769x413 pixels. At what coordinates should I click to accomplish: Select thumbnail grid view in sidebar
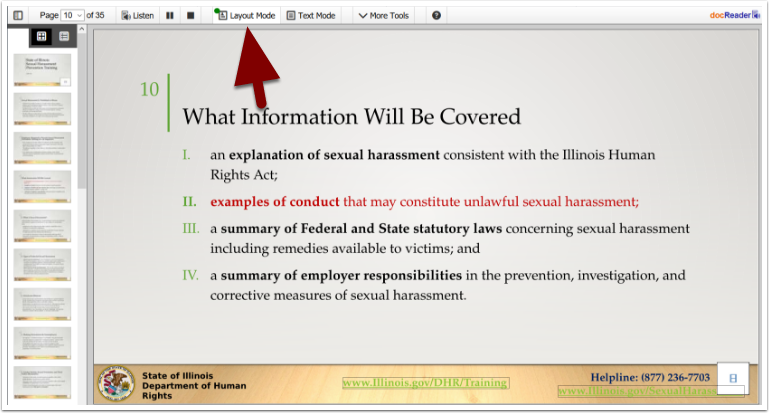click(x=41, y=36)
